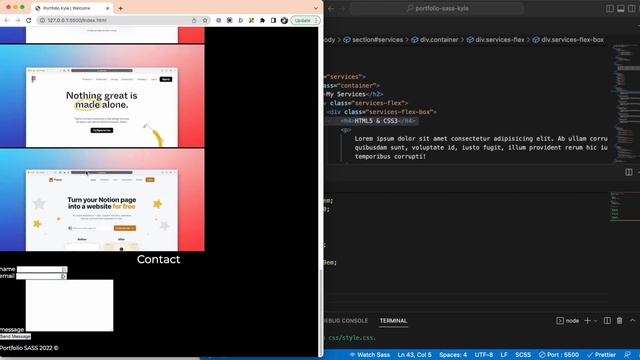Click the name input field
This screenshot has width=640, height=360.
42,269
